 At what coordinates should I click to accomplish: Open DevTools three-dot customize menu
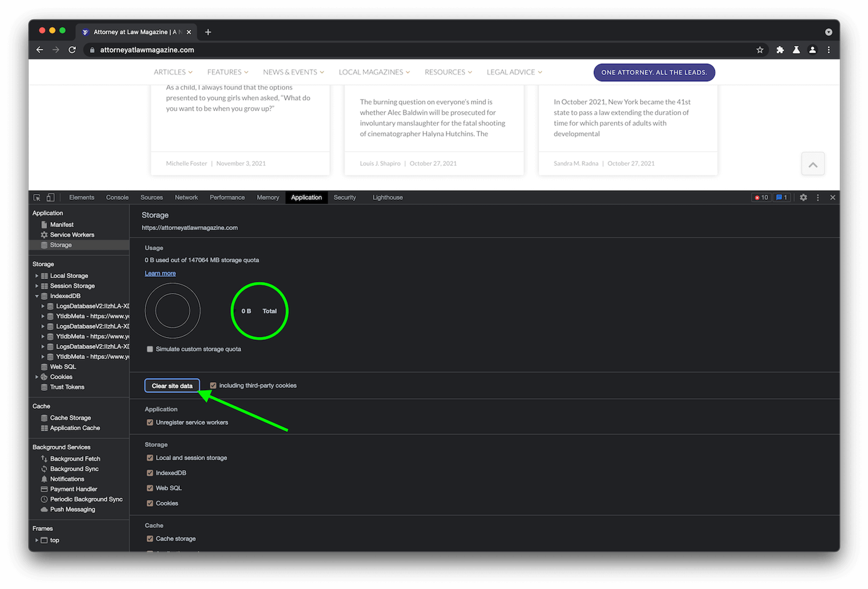click(x=818, y=198)
